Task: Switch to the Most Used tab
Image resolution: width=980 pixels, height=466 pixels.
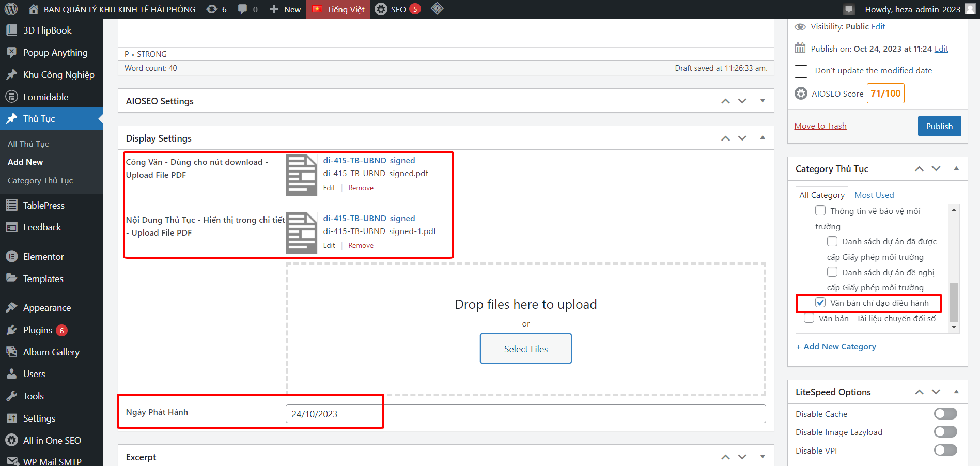Action: [874, 195]
